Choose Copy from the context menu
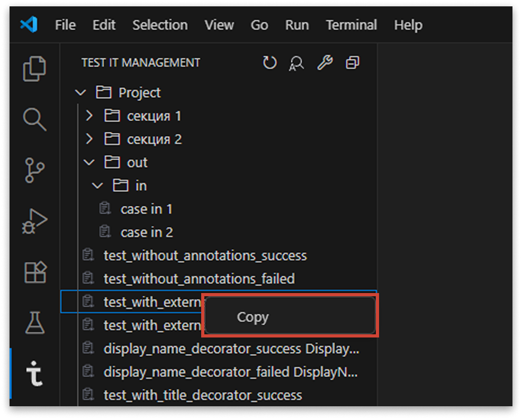Image resolution: width=522 pixels, height=420 pixels. (x=253, y=317)
